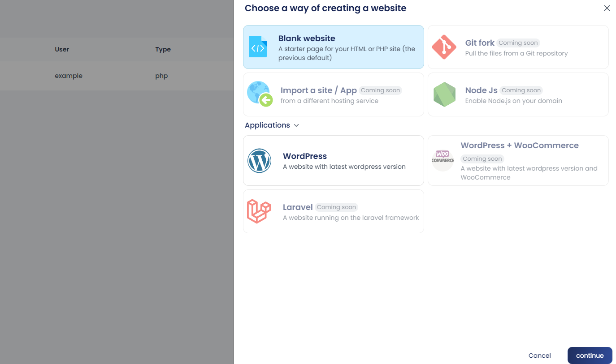Screen dimensions: 616x364
Task: Click the Applications section label
Action: click(267, 125)
